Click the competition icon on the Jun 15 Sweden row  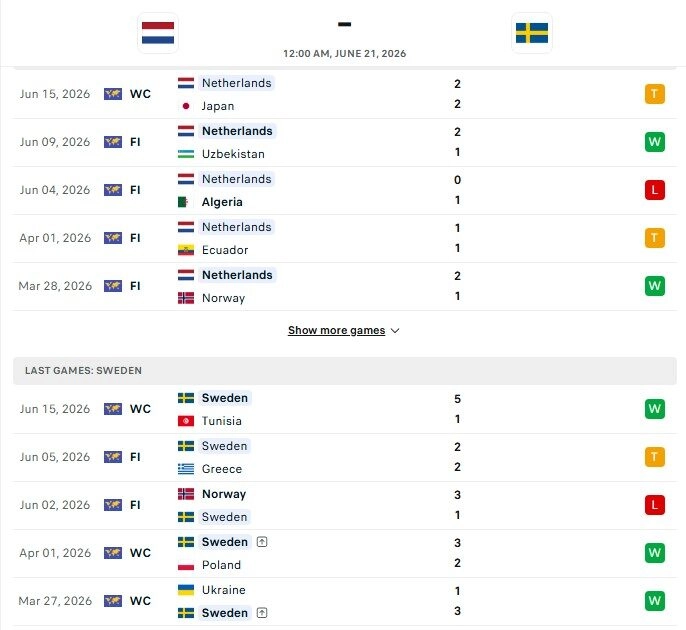tap(113, 409)
